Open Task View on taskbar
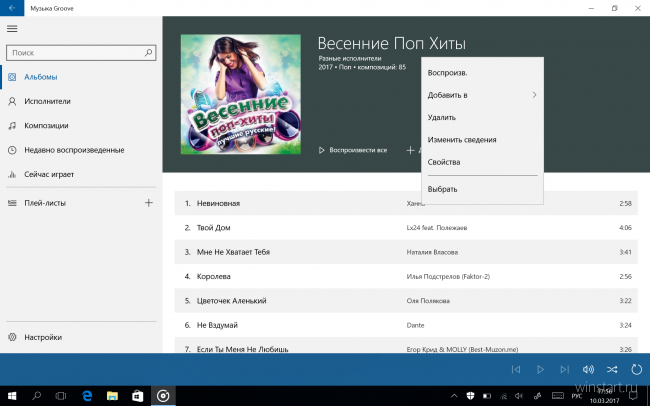This screenshot has width=650, height=406. [x=61, y=396]
